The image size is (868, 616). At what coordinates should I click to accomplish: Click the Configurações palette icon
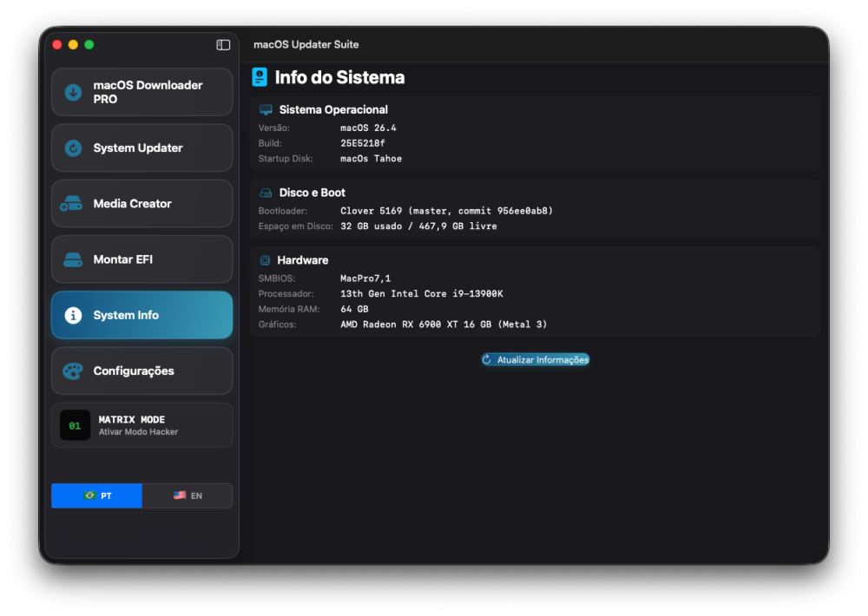(73, 370)
